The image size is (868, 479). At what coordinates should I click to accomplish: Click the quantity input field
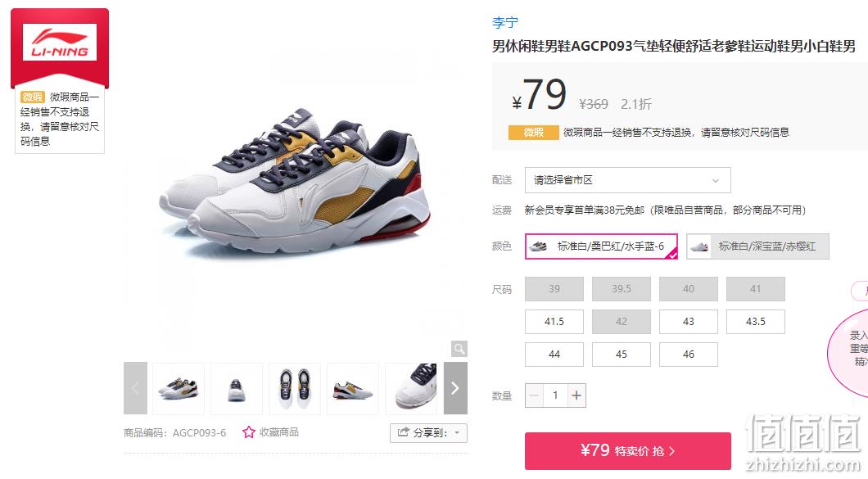555,395
